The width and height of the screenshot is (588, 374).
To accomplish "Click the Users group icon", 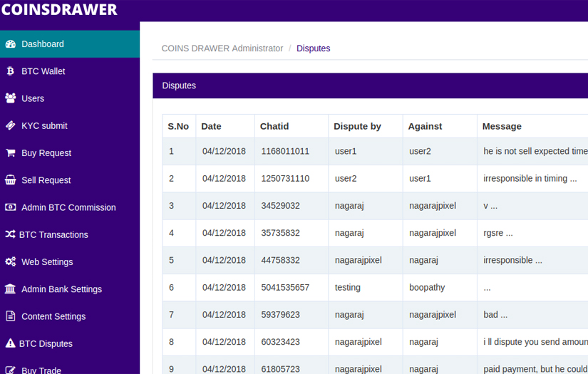I will point(11,98).
